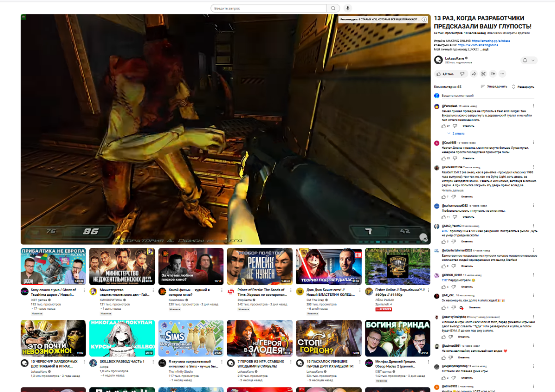The height and width of the screenshot is (392, 555).
Task: Open 7 ГЕРОЕВ ИЗ ИГР video thumbnail
Action: (259, 338)
